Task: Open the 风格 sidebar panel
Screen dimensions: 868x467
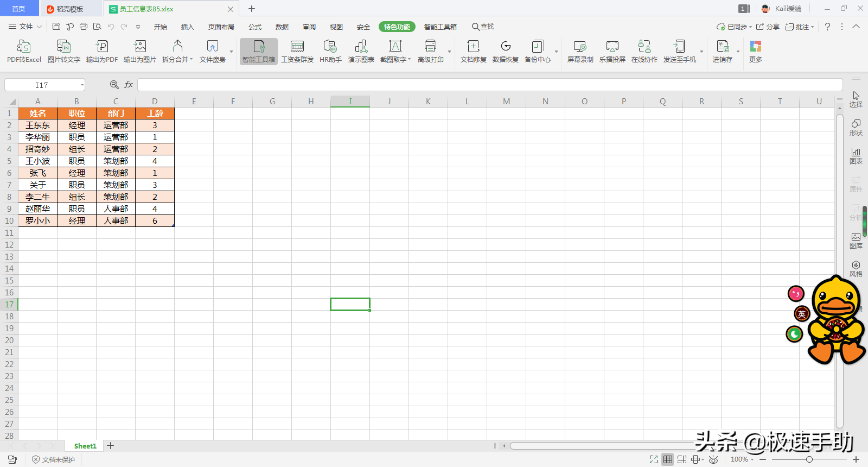Action: point(856,269)
